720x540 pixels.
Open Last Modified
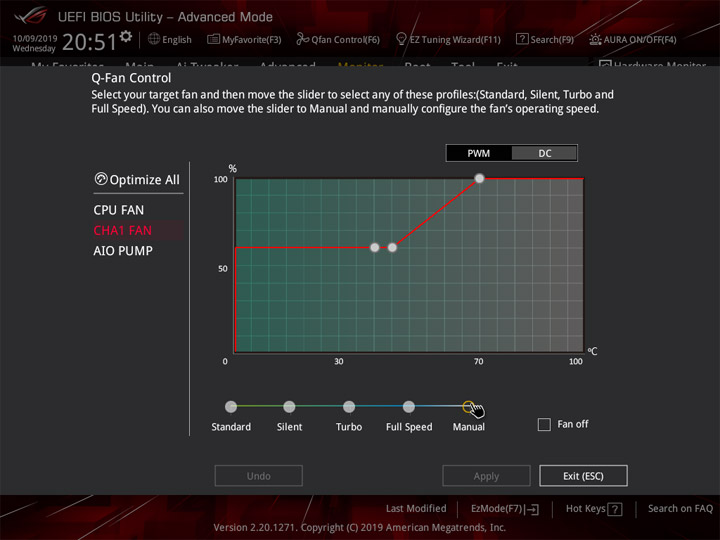coord(416,508)
